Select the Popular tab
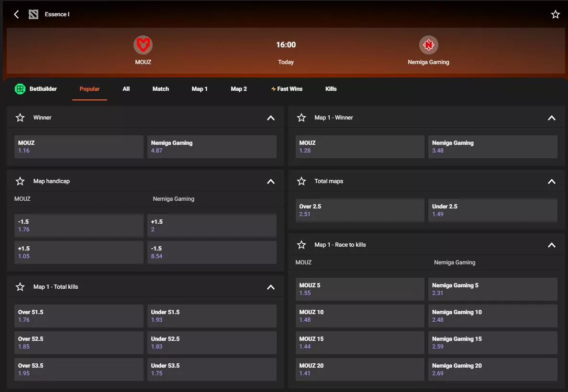Viewport: 568px width, 392px height. click(89, 89)
